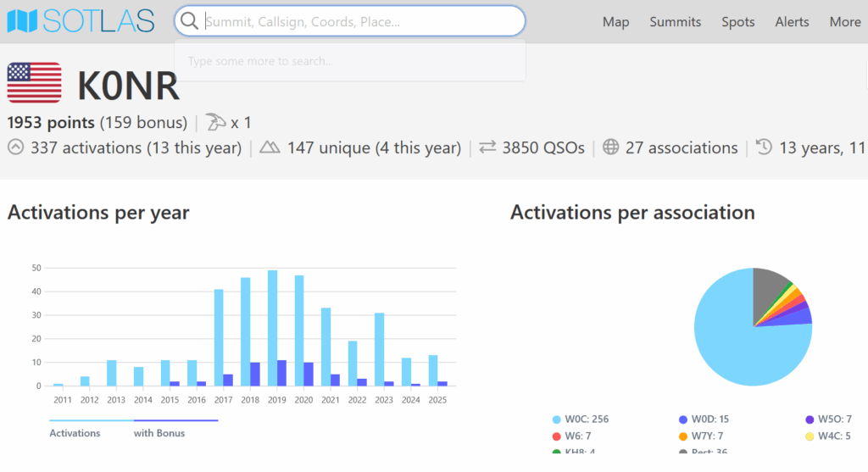
Task: Click the globe icon beside 27 associations
Action: 611,147
